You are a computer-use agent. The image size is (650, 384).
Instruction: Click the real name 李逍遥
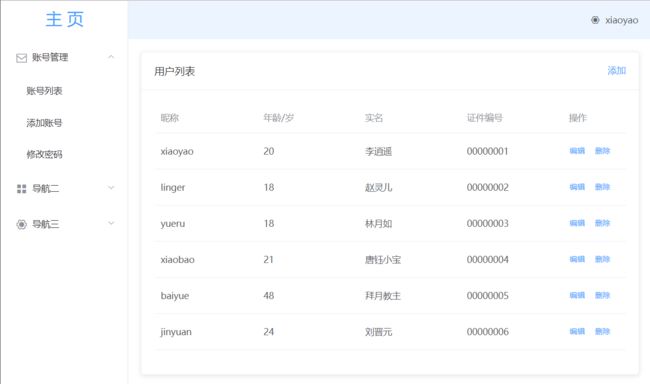(378, 151)
